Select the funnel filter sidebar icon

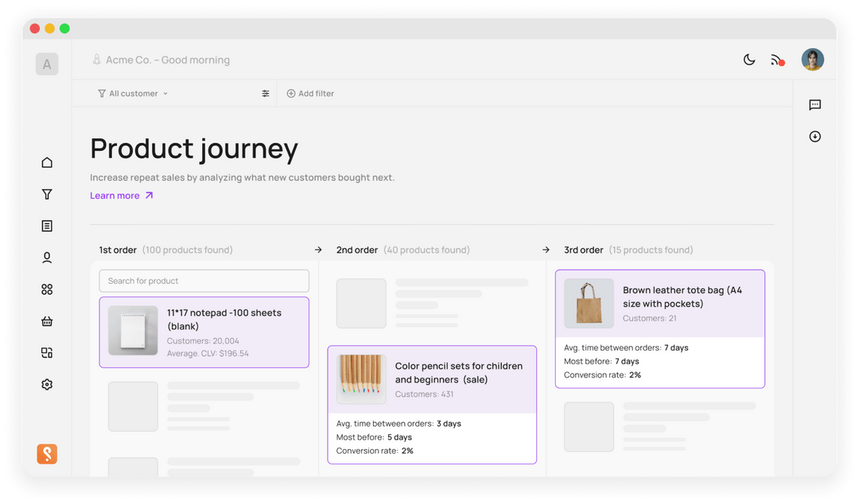[x=47, y=194]
